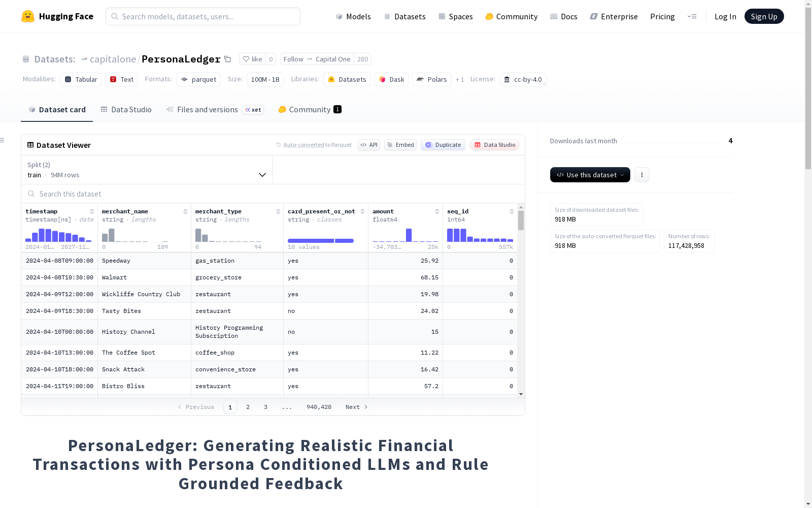Click the Datasets library tag
Image resolution: width=812 pixels, height=508 pixels.
(347, 79)
